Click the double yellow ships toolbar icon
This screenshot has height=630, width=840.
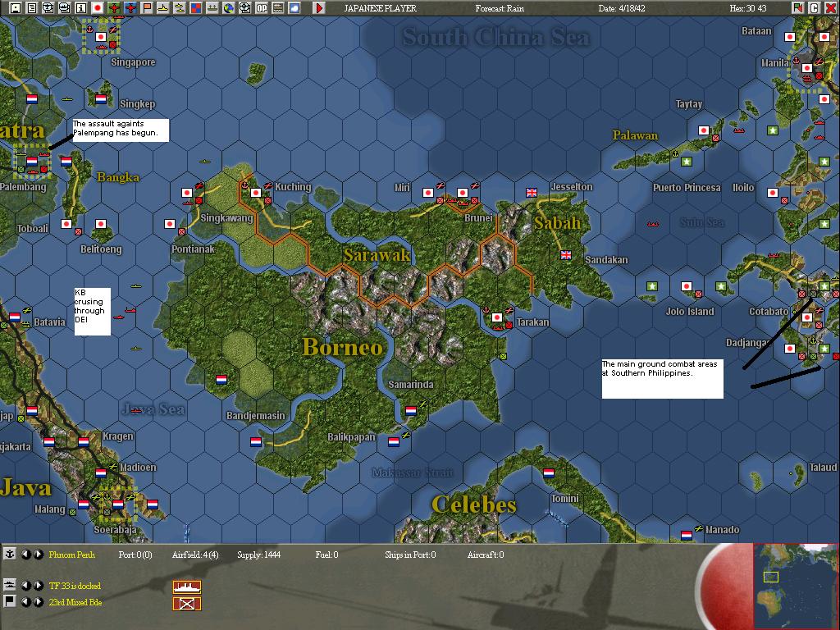pos(180,8)
